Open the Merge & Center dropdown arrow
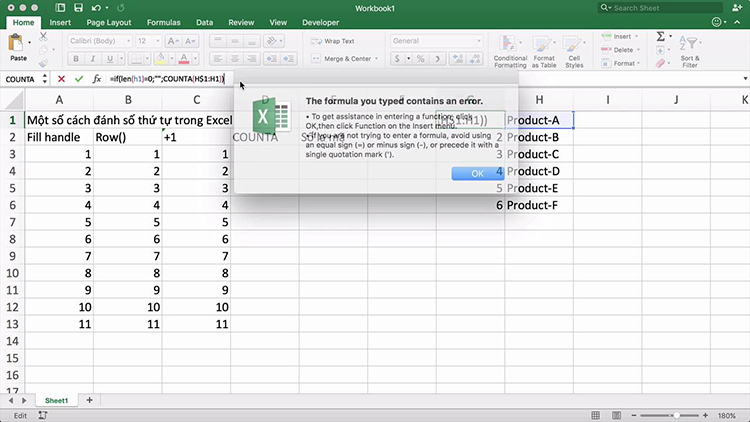Viewport: 750px width, 422px height. (377, 59)
